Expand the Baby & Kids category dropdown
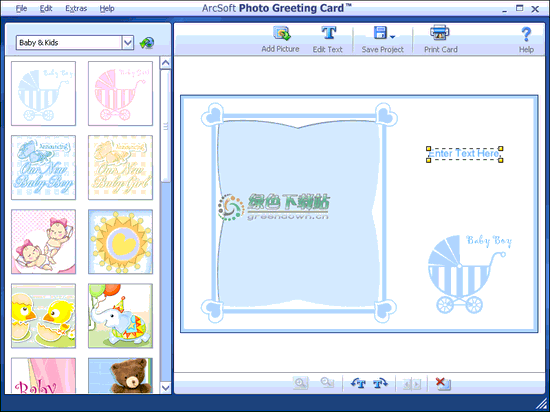550x412 pixels. (128, 43)
